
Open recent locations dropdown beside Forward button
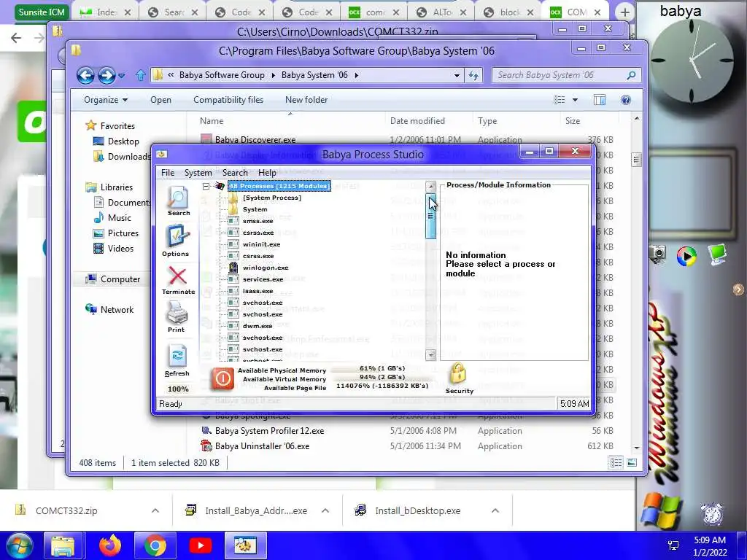pos(122,75)
